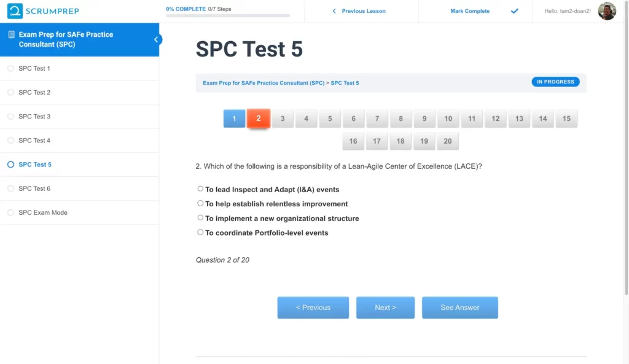Switch to question 10
The height and width of the screenshot is (364, 629).
(x=448, y=118)
